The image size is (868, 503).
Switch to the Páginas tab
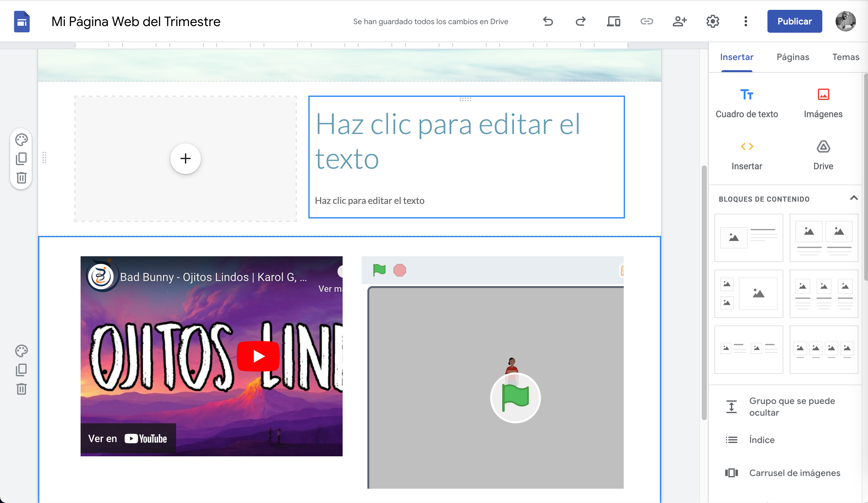[x=792, y=57]
